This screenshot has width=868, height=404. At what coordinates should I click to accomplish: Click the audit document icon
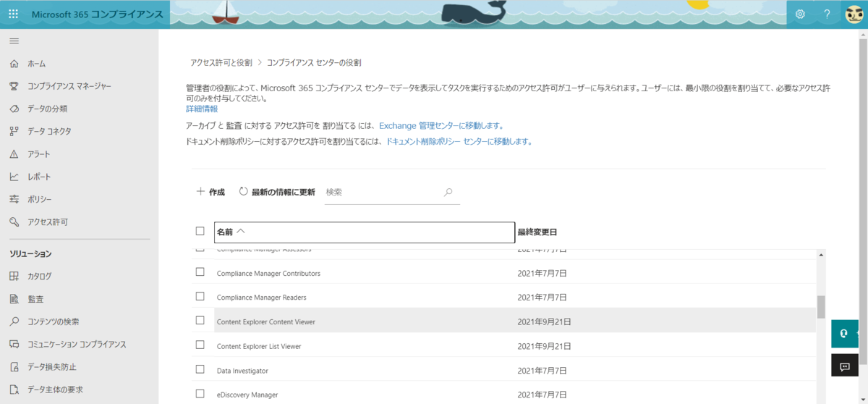[x=14, y=298]
